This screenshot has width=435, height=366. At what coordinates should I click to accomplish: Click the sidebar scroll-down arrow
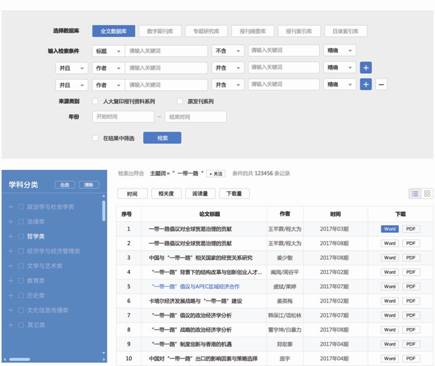104,353
